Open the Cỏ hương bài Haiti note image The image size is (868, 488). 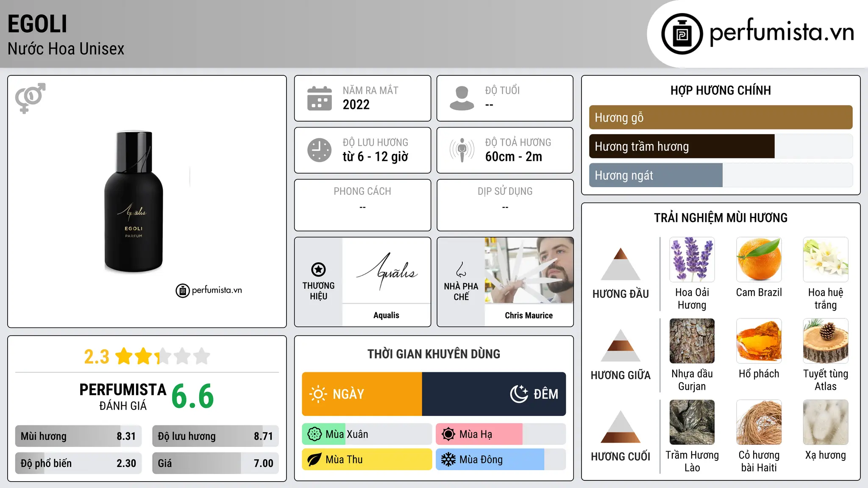759,422
